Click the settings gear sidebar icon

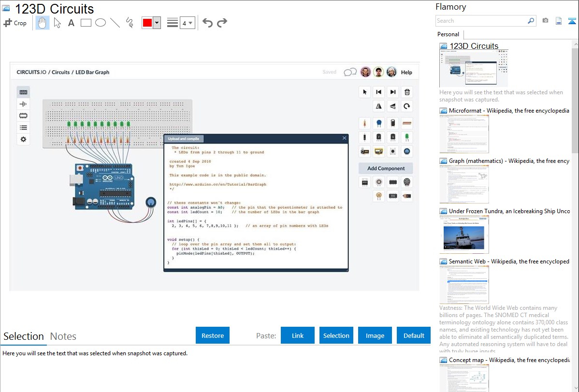23,140
